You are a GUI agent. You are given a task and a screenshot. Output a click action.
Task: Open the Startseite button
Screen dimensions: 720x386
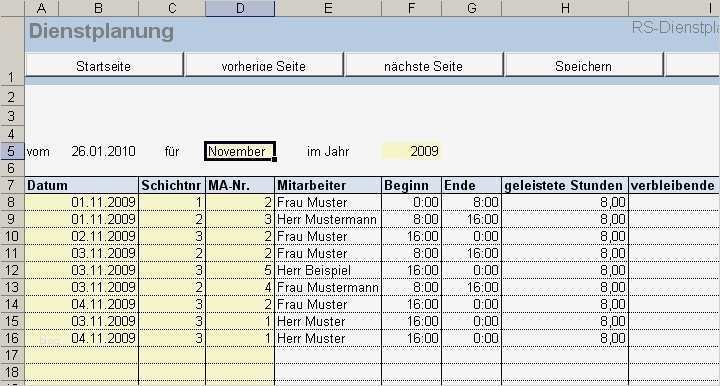pyautogui.click(x=104, y=65)
